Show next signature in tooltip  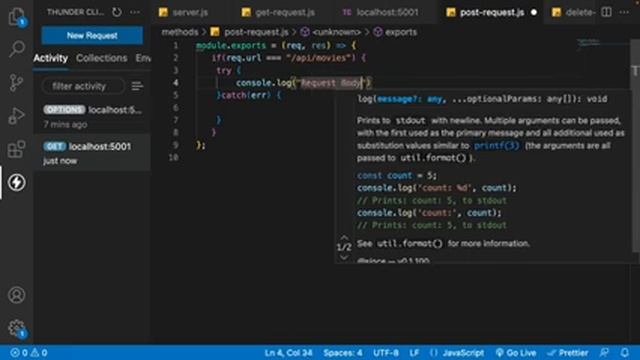(344, 257)
